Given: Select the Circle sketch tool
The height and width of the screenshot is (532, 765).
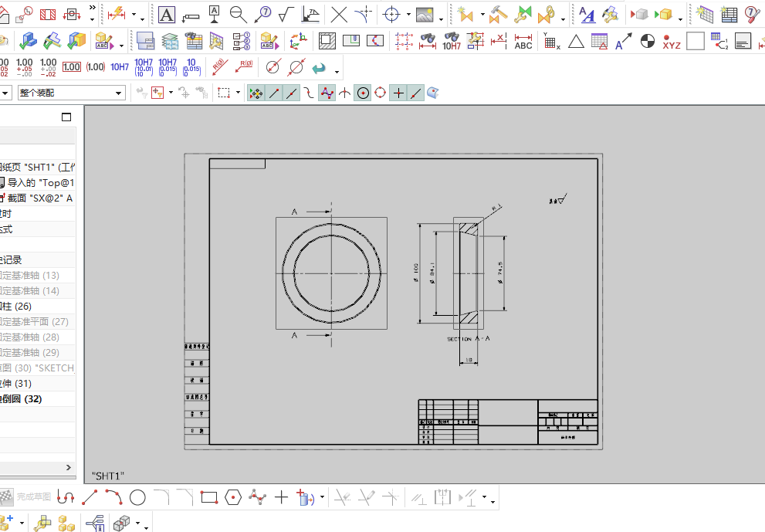Looking at the screenshot, I should pyautogui.click(x=137, y=497).
